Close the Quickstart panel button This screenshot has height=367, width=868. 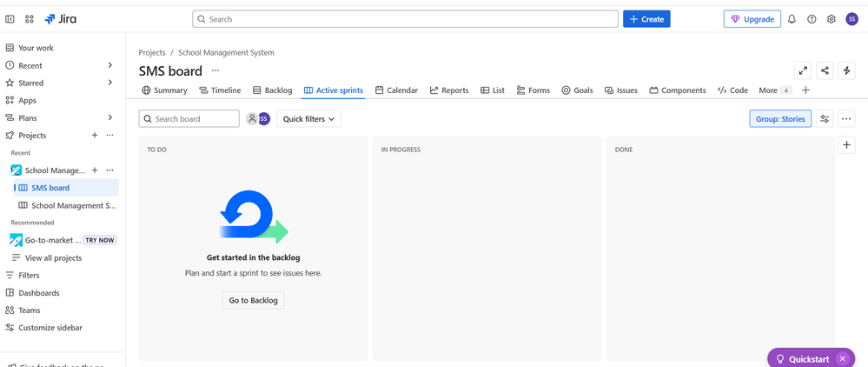pyautogui.click(x=843, y=358)
